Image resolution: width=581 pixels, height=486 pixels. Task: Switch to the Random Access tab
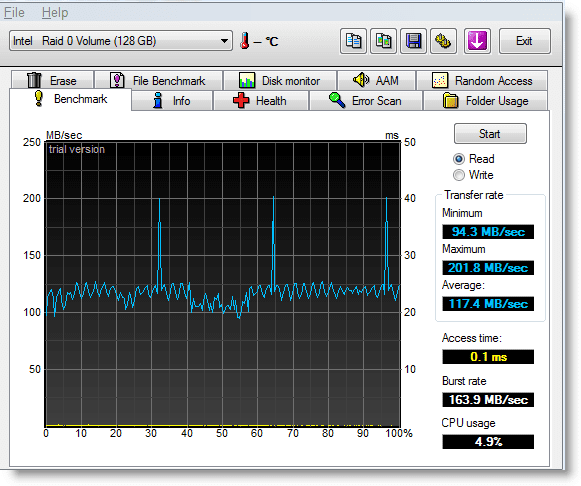click(x=482, y=80)
